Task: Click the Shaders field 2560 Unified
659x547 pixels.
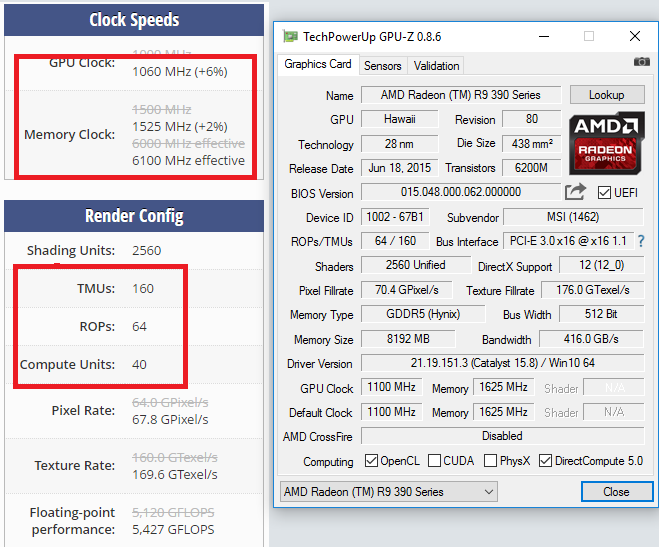Action: click(416, 265)
